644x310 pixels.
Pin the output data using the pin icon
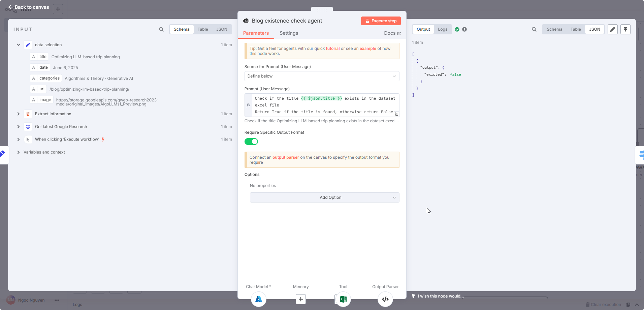[x=625, y=29]
